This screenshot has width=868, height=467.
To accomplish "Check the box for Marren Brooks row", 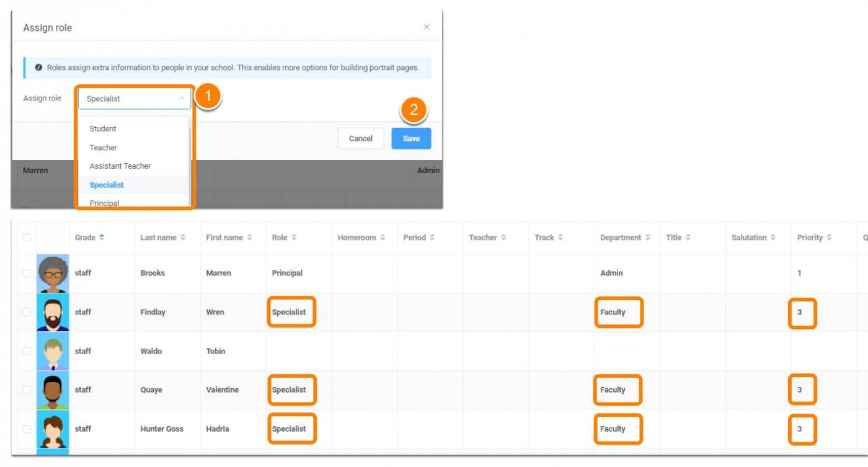I will pyautogui.click(x=26, y=273).
